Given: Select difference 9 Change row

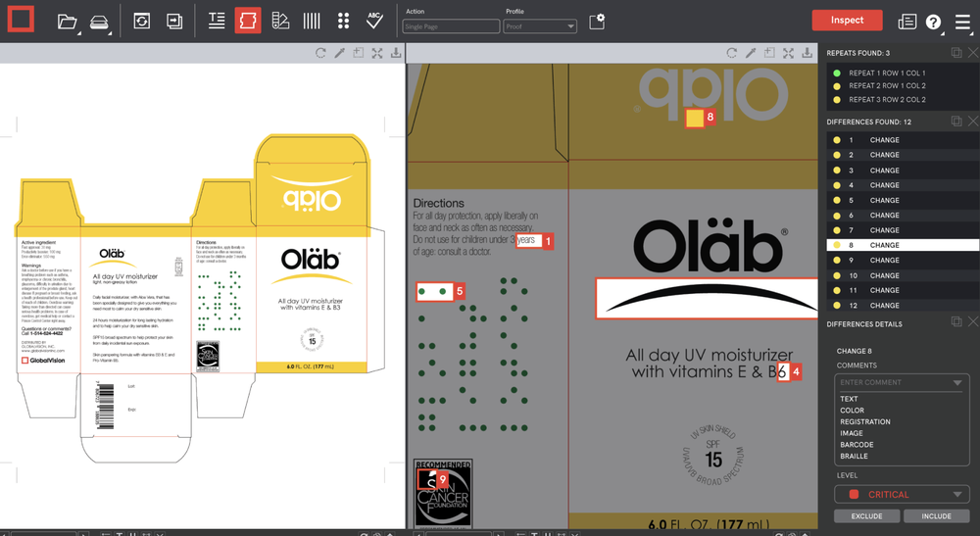Looking at the screenshot, I should 903,260.
